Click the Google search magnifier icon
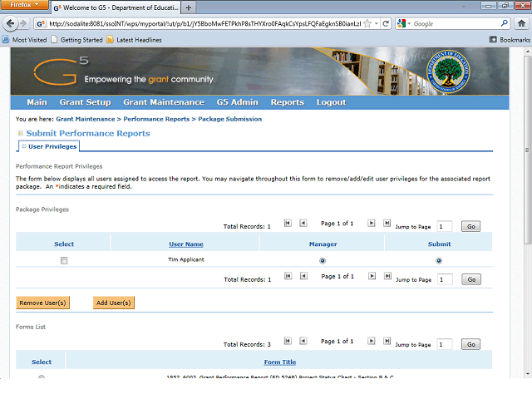The width and height of the screenshot is (532, 399). [505, 23]
